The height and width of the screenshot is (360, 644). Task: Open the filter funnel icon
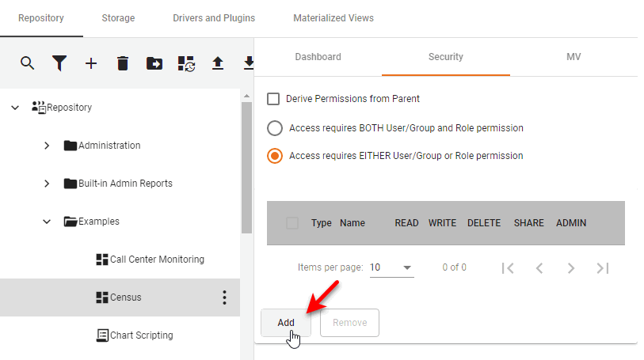(59, 63)
